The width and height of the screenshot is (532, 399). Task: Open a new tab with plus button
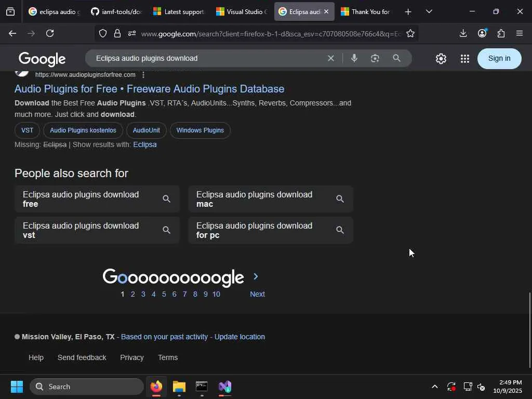point(408,12)
